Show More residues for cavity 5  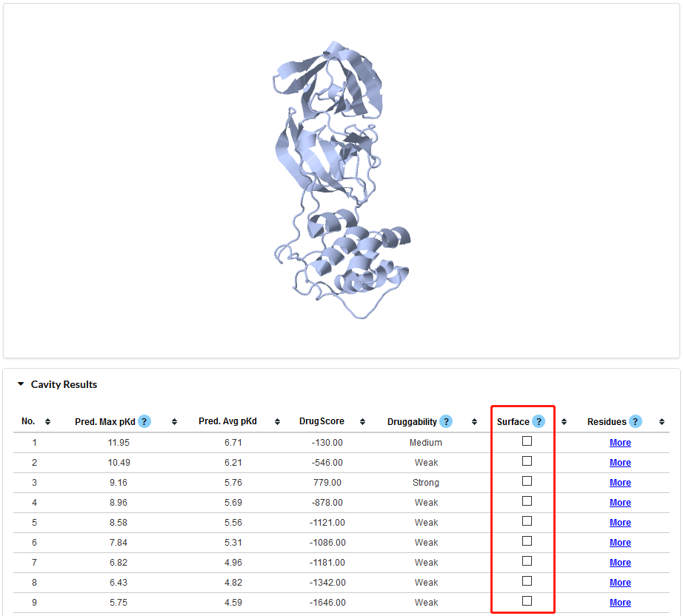[620, 523]
